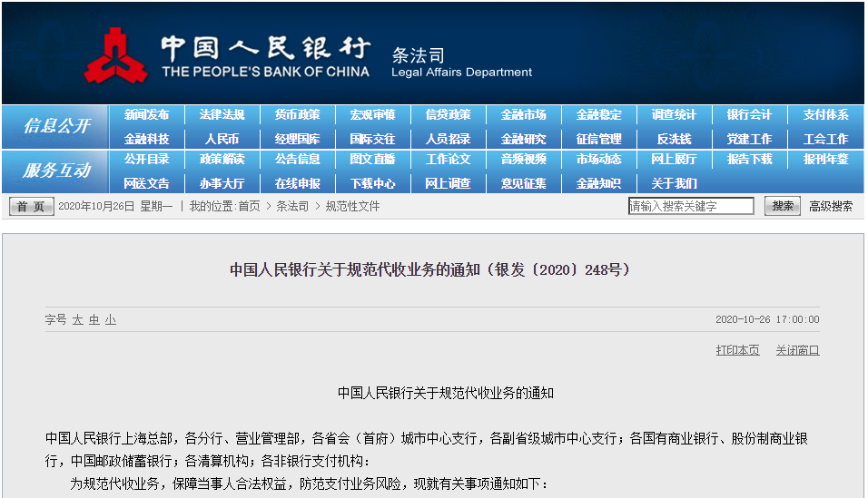The width and height of the screenshot is (868, 498).
Task: Open 报告下载 page
Action: click(x=749, y=159)
